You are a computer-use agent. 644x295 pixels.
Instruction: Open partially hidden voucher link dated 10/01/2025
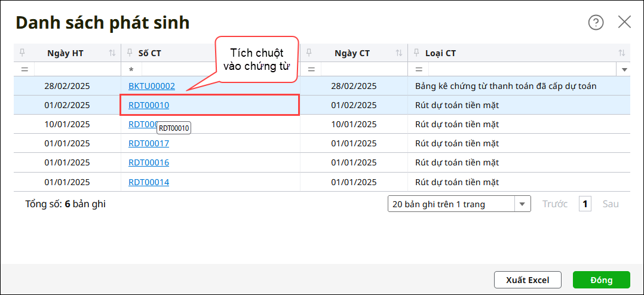[143, 124]
